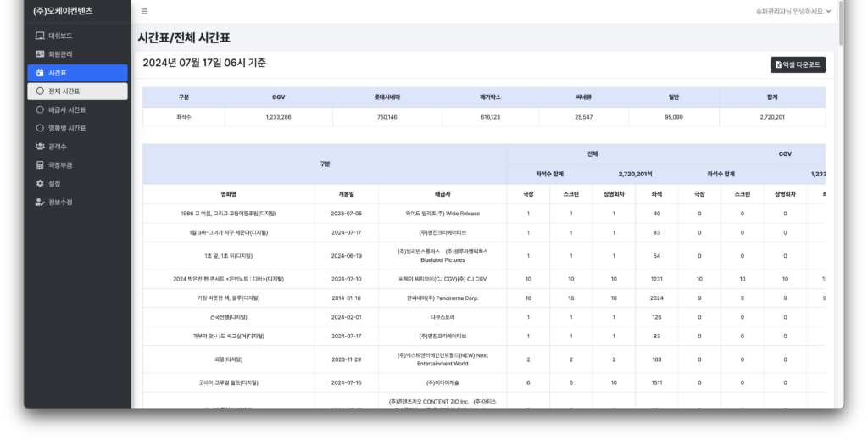Click the 관객수 people group icon
Image resolution: width=868 pixels, height=440 pixels.
click(40, 147)
